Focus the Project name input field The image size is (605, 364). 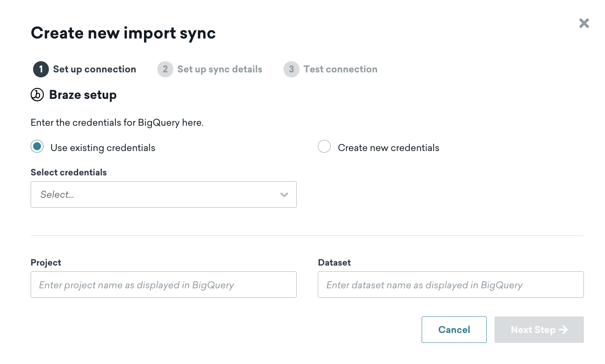click(163, 285)
